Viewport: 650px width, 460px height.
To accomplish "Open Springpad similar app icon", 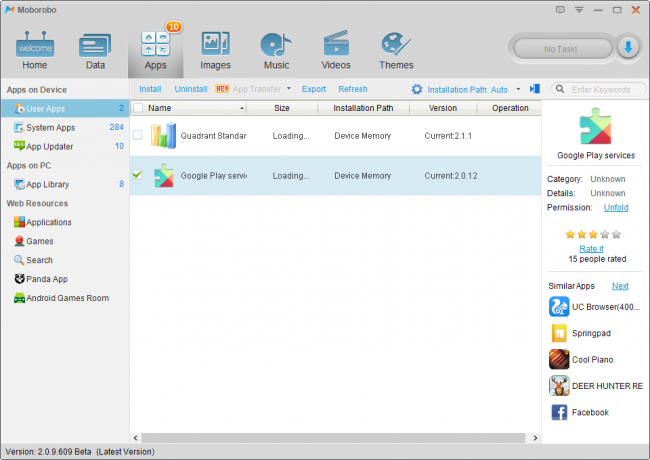I will (x=559, y=333).
